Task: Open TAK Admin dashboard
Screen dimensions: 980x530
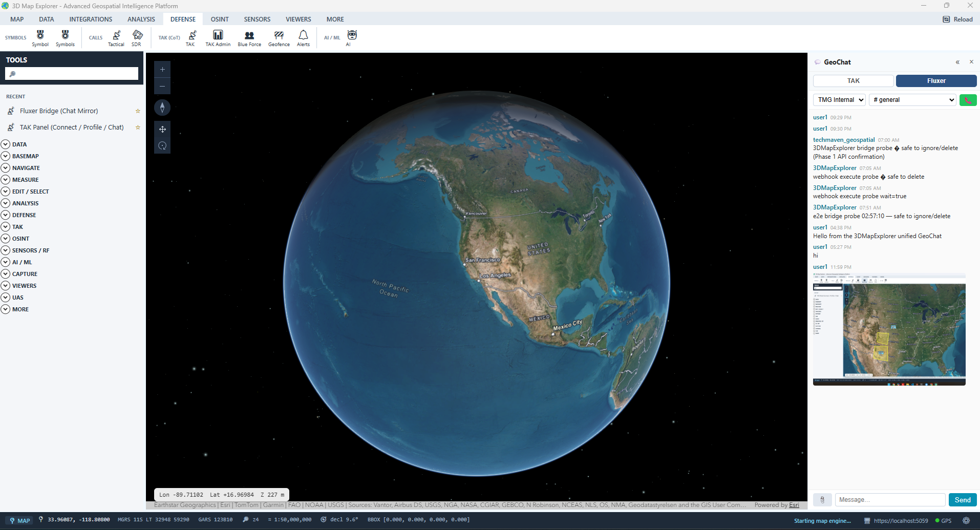Action: pyautogui.click(x=218, y=38)
